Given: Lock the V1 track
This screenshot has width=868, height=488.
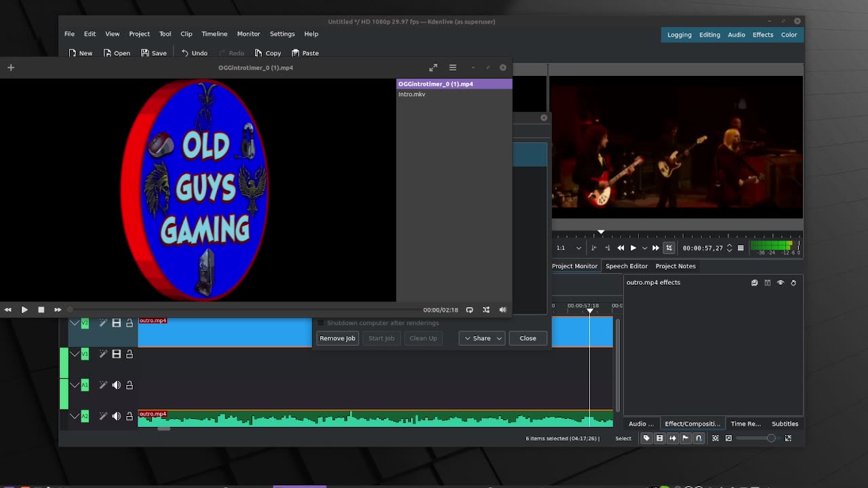Looking at the screenshot, I should [129, 354].
